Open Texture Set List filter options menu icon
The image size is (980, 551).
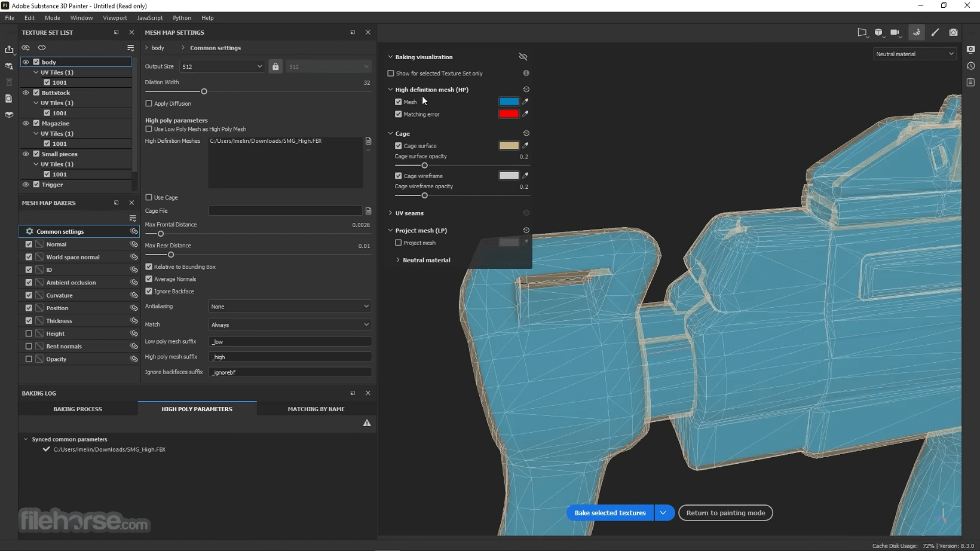coord(130,48)
